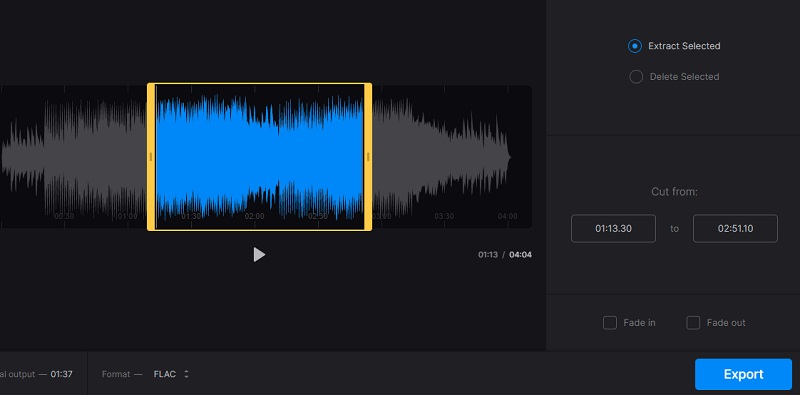The image size is (800, 395).
Task: Click the Extract Selected label text
Action: [x=684, y=46]
